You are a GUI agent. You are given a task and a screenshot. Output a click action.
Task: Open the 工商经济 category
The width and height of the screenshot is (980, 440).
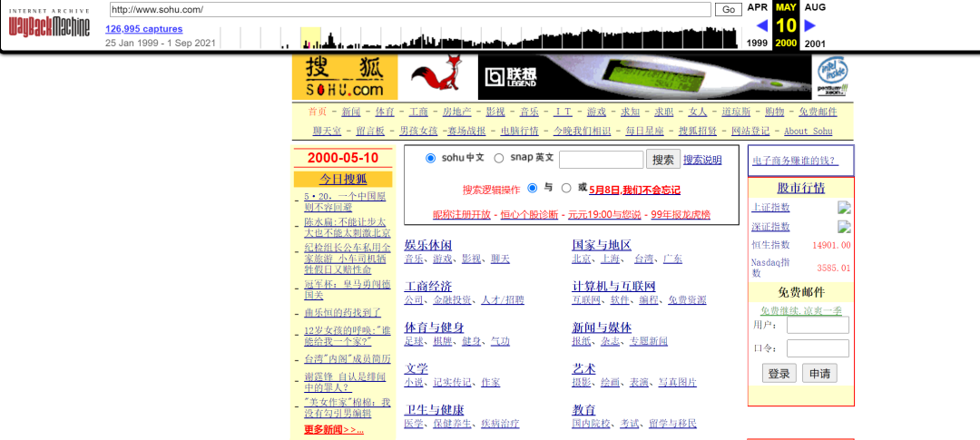click(x=428, y=287)
